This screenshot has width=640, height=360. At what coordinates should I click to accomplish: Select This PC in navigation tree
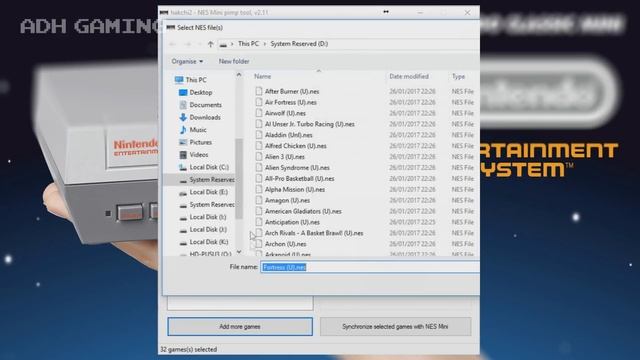click(196, 80)
